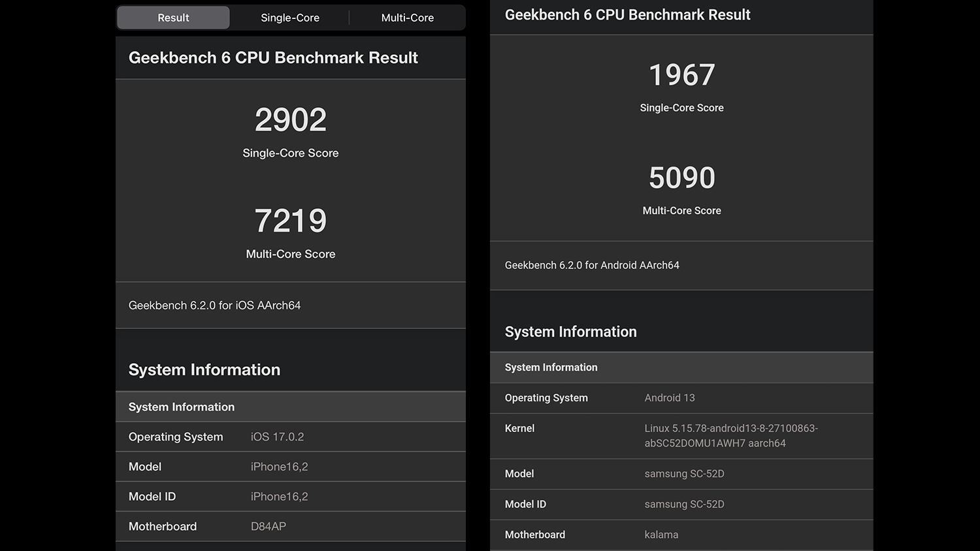Screen dimensions: 980x551
Task: Select the Multi-Core tab
Action: click(407, 18)
